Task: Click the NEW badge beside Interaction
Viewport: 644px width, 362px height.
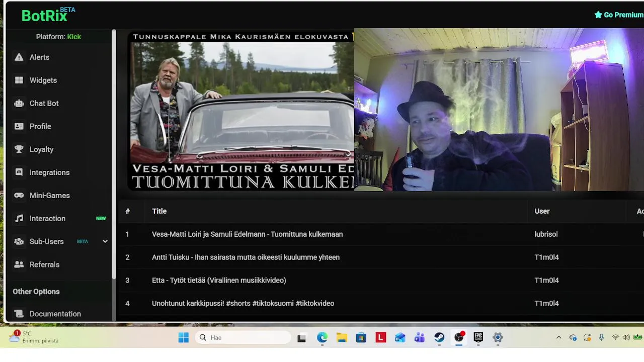Action: [x=101, y=219]
